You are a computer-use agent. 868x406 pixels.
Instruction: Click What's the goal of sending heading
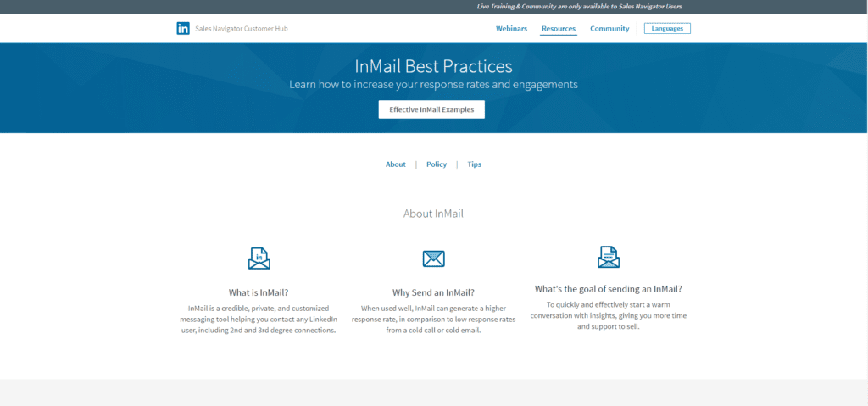(x=609, y=289)
